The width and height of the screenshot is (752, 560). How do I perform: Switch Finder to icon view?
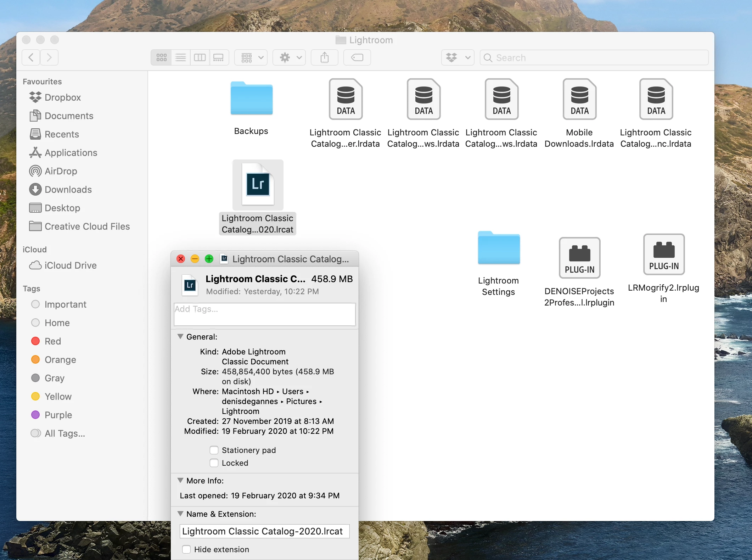162,57
